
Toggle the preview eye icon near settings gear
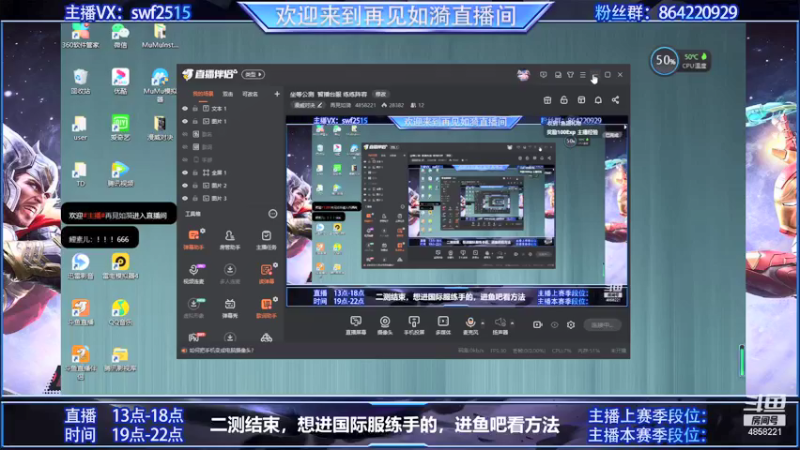pyautogui.click(x=555, y=324)
